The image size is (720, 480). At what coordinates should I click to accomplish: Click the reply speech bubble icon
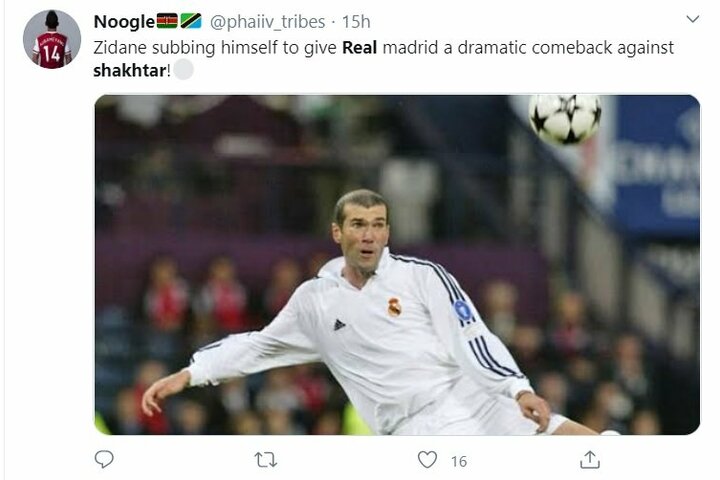tap(104, 459)
